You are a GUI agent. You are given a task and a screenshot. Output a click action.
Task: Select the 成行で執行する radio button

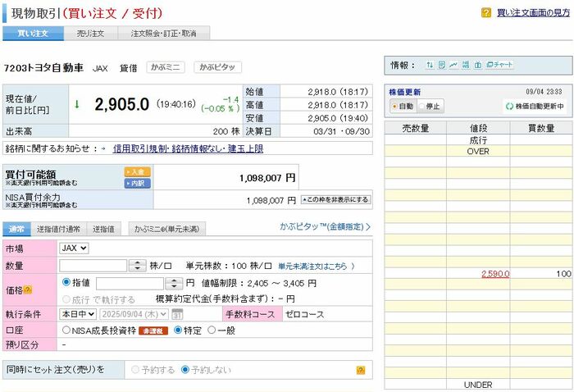tap(66, 299)
